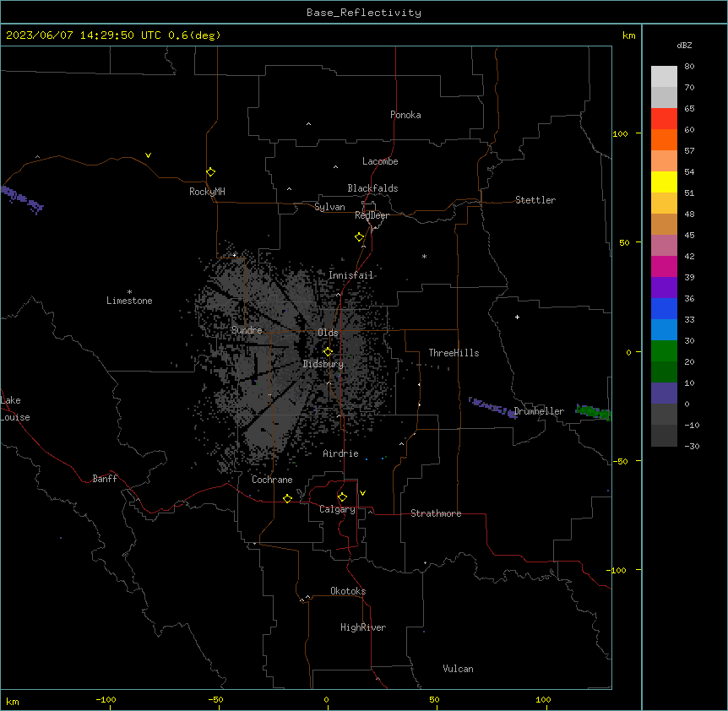Select the slate purple 0-10 dBZ swatch
This screenshot has width=728, height=711.
tap(664, 393)
